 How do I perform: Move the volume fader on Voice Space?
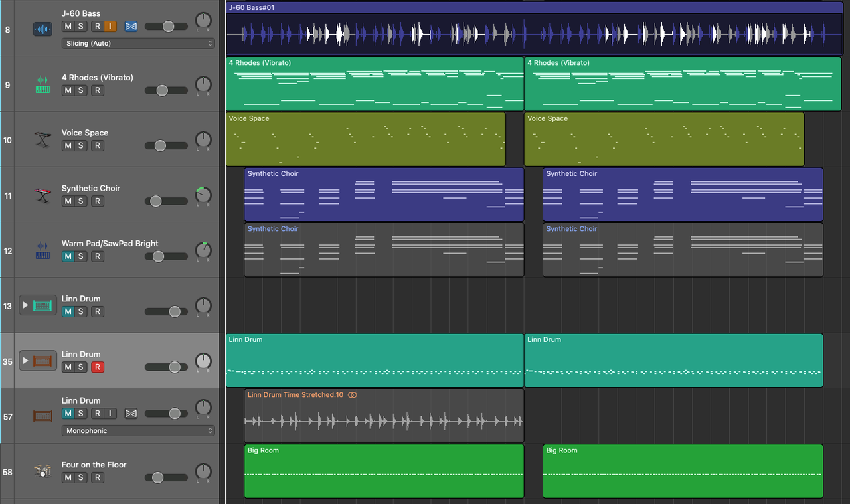pos(159,145)
